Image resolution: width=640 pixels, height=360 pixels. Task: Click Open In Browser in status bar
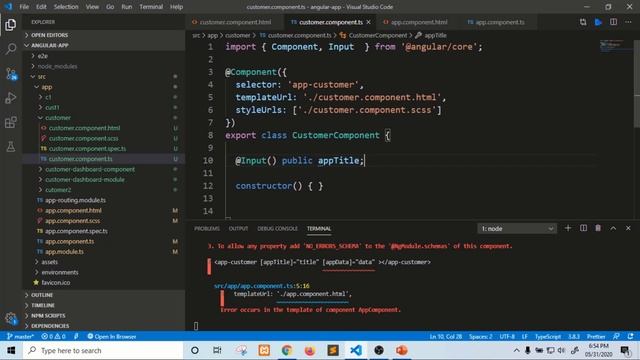[111, 336]
